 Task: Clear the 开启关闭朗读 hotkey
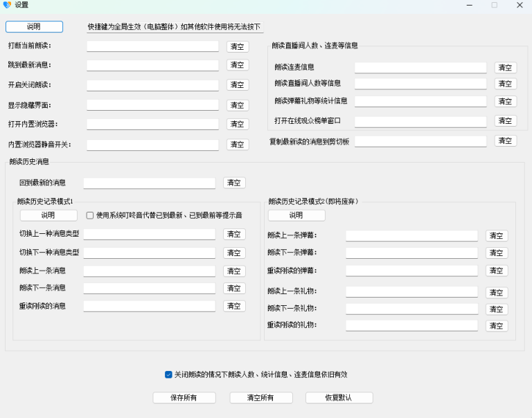[x=238, y=85]
